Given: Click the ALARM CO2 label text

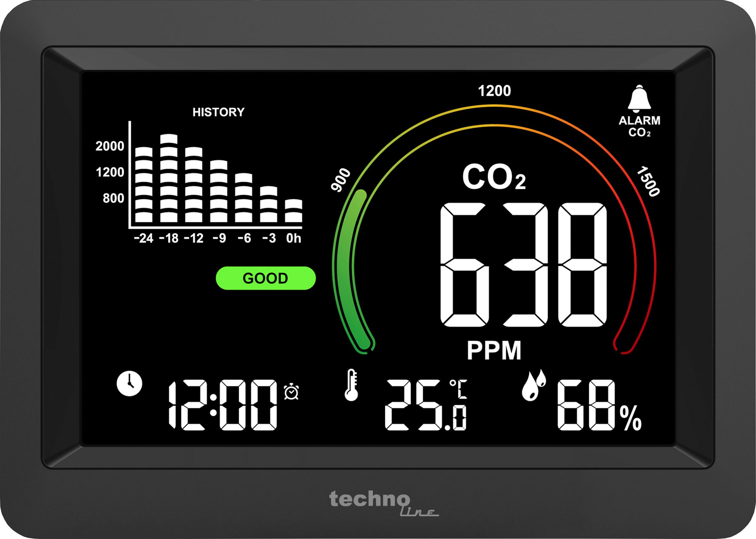Looking at the screenshot, I should [639, 126].
